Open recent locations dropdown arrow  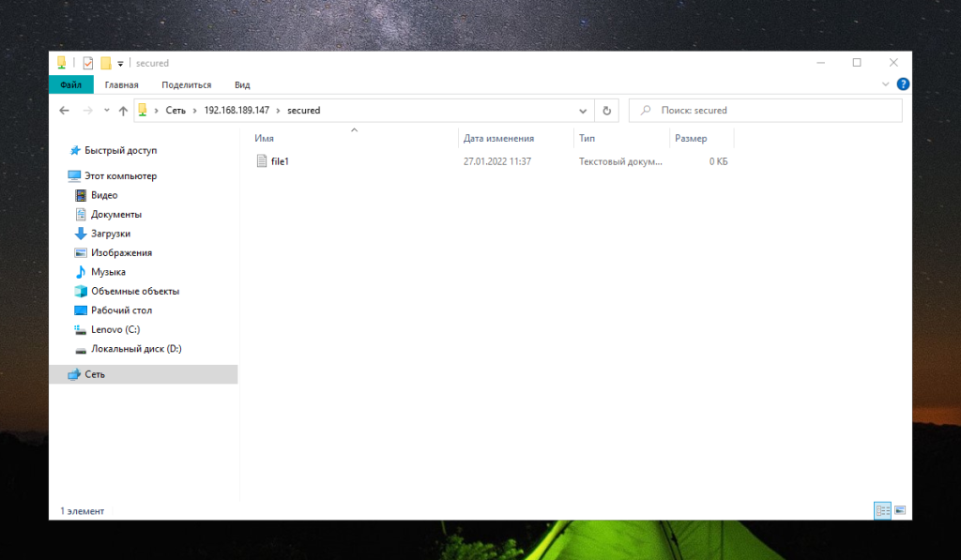coord(107,111)
